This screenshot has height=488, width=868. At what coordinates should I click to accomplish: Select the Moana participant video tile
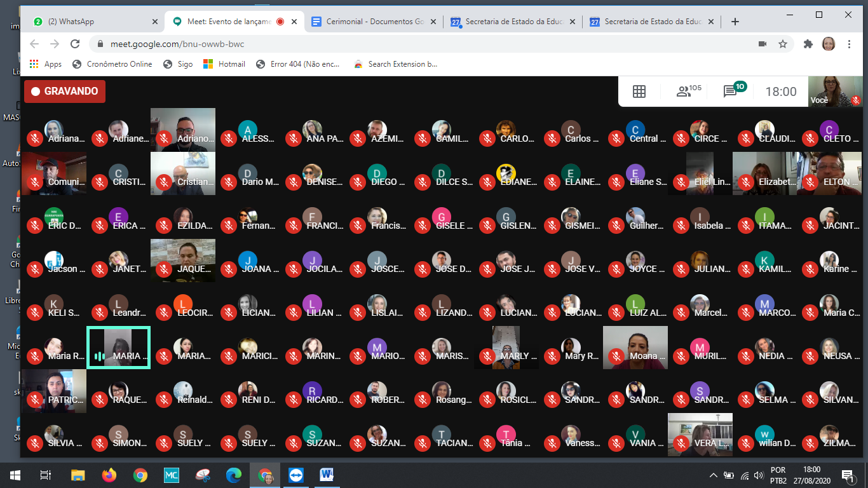pyautogui.click(x=635, y=348)
